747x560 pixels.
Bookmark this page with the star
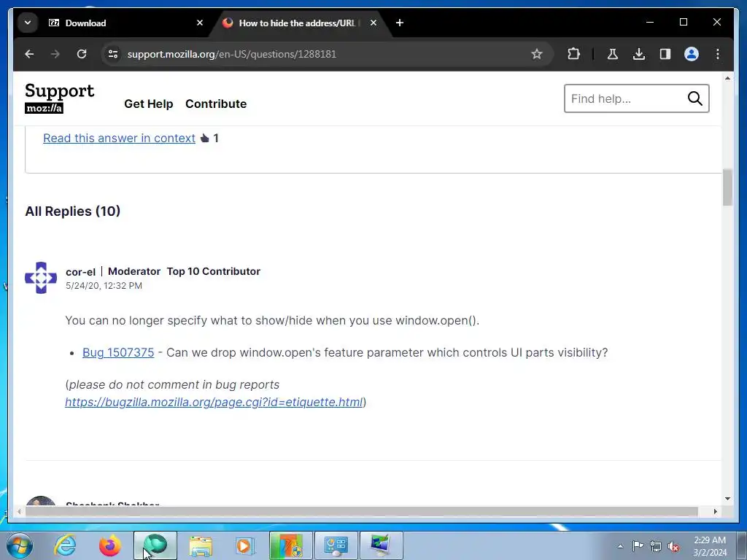coord(536,54)
